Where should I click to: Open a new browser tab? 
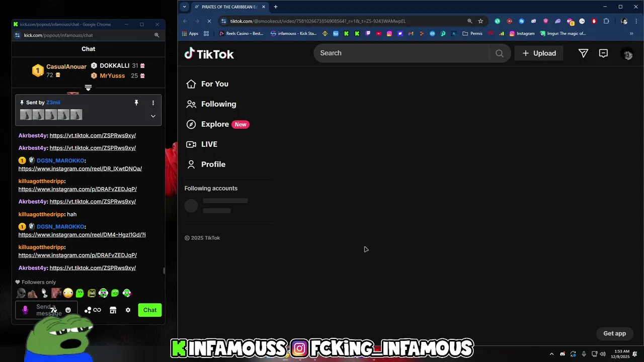point(275,7)
